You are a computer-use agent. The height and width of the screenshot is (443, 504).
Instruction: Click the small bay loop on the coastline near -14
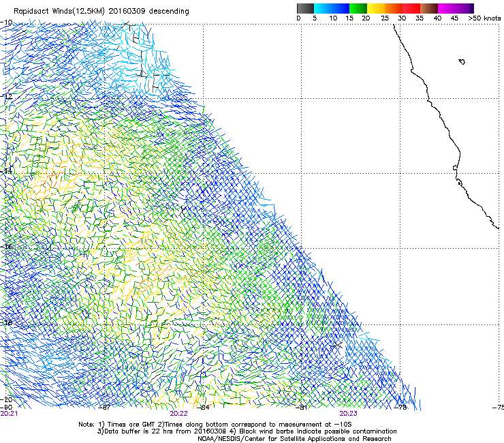click(x=455, y=168)
